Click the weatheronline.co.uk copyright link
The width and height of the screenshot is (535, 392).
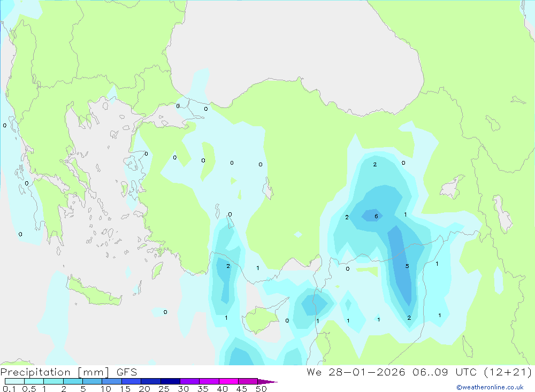click(490, 387)
